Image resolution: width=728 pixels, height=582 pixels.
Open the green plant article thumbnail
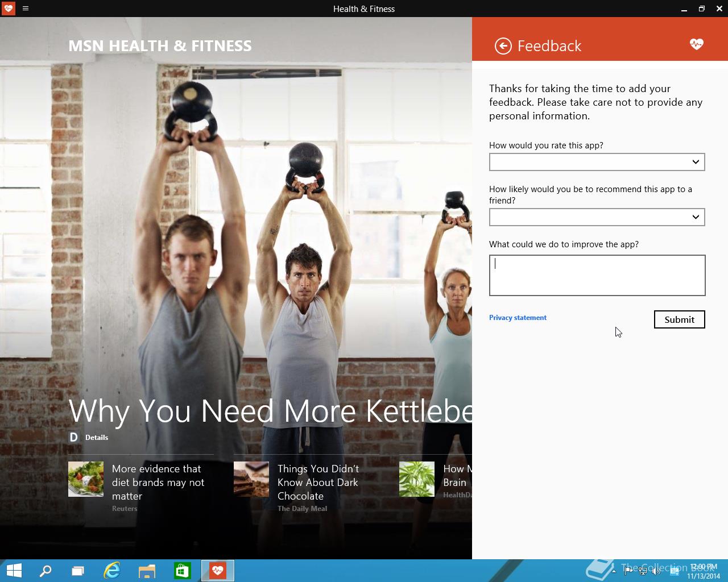(417, 479)
